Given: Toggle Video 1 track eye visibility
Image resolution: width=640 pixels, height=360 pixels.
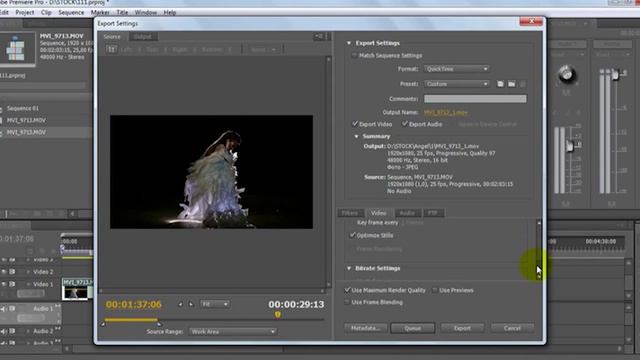Looking at the screenshot, I should 4,284.
